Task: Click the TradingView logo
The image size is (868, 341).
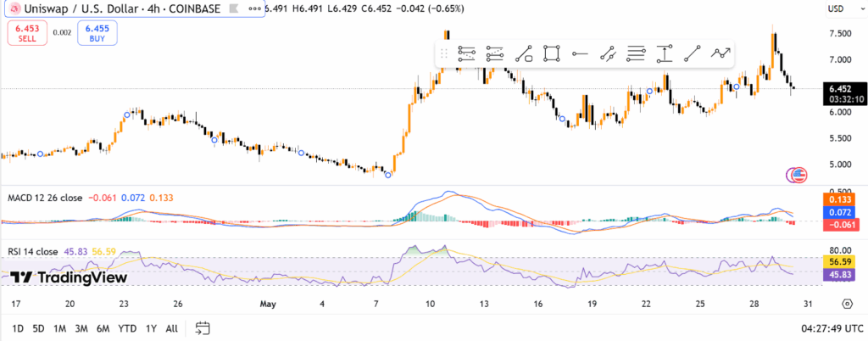Action: coord(69,277)
